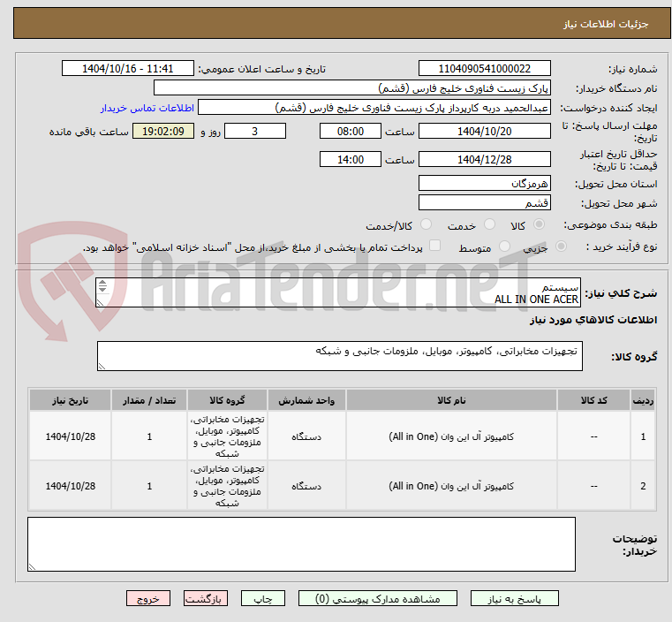This screenshot has height=622, width=672.
Task: Click row 2 date 1404/10/28
Action: tap(71, 486)
